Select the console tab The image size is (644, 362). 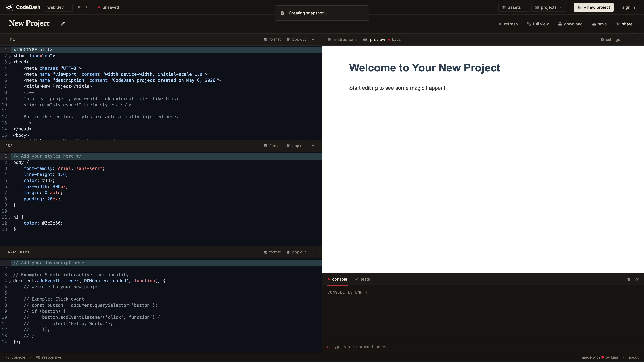(337, 279)
